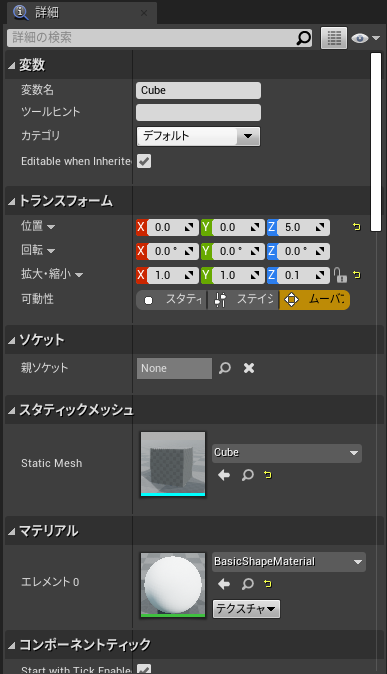Close the 詳細 tab

pyautogui.click(x=144, y=13)
